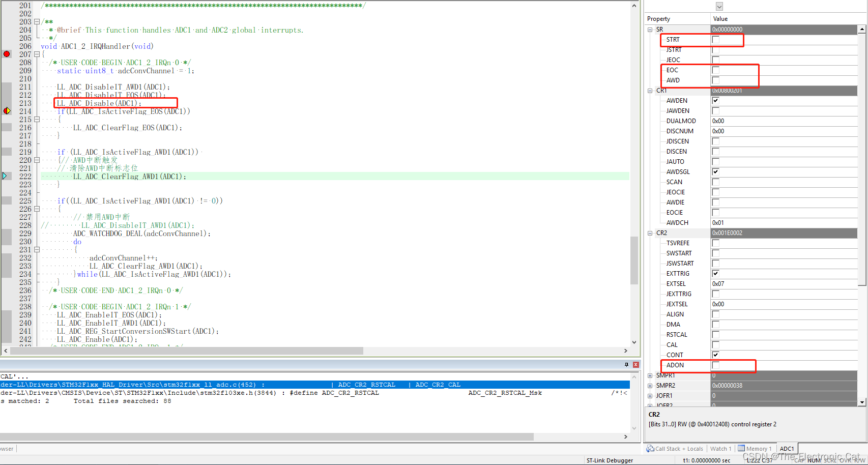Edit the DUALMOD value 0x00
Viewport: 868px width, 465px height.
tap(784, 121)
